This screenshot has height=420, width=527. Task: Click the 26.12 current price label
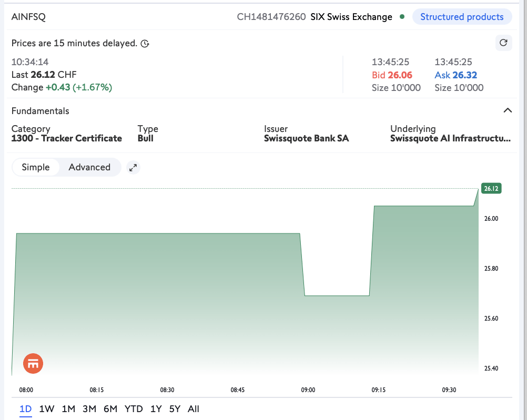(491, 189)
